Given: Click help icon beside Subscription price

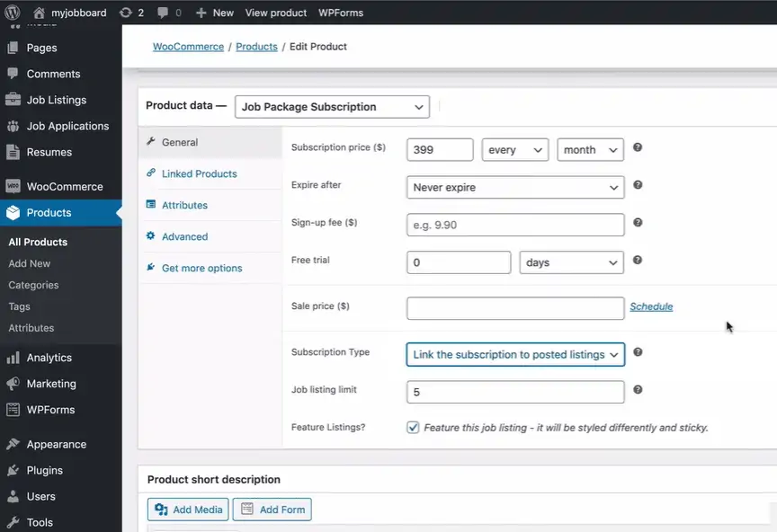Looking at the screenshot, I should tap(638, 147).
